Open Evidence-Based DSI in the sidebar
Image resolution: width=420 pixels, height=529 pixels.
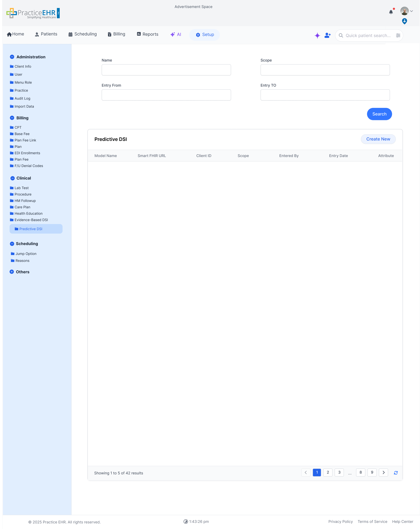tap(31, 220)
